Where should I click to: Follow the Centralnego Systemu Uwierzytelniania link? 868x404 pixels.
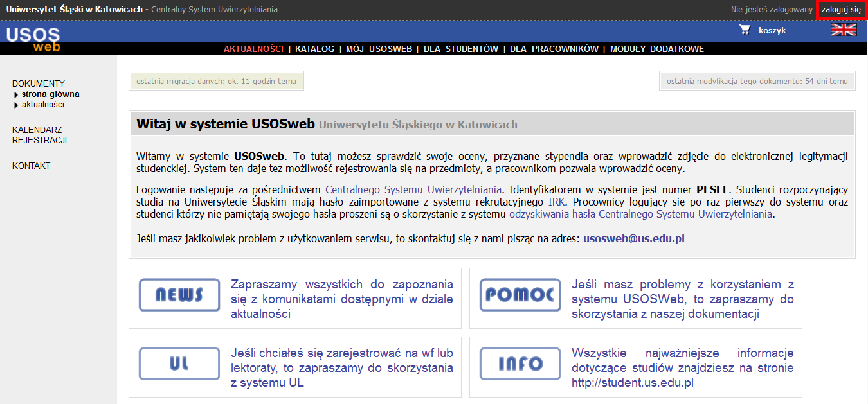coord(413,189)
